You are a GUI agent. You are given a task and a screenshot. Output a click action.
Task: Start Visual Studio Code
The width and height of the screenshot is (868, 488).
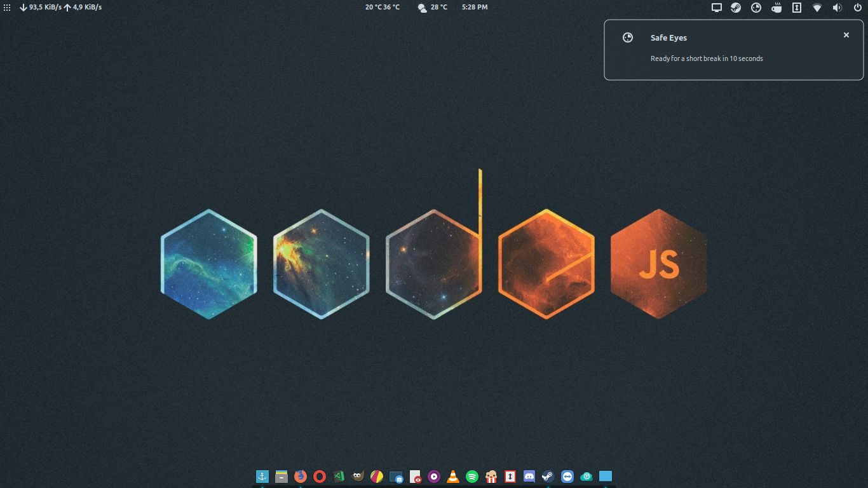(337, 477)
